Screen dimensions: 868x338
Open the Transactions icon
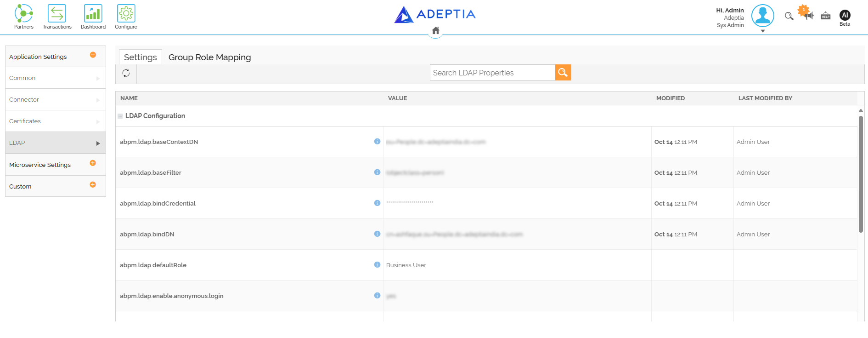(x=57, y=14)
